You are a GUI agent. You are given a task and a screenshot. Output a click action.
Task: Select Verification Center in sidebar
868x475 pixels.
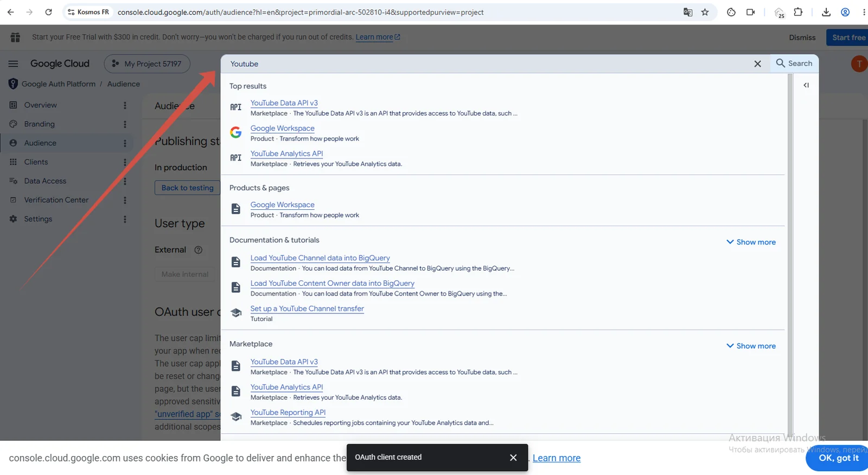pos(56,200)
